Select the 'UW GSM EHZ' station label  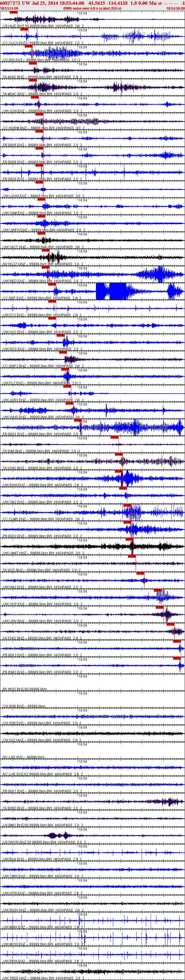click(x=14, y=213)
